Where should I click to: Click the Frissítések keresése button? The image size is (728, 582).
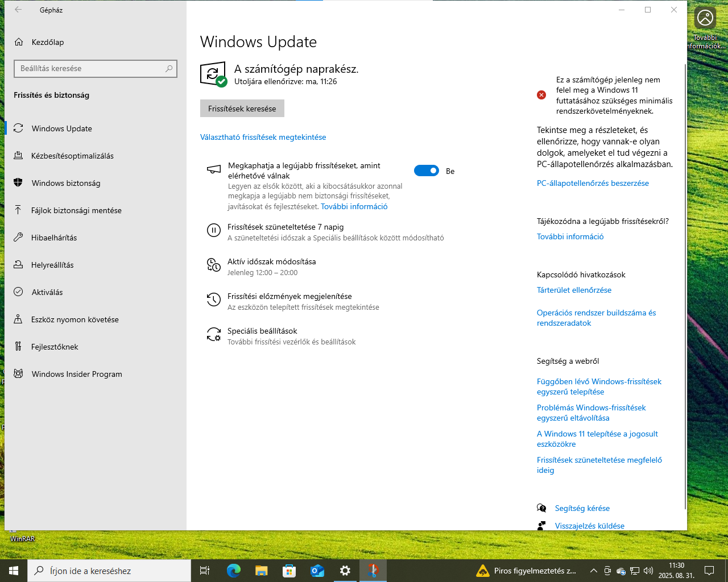[242, 109]
